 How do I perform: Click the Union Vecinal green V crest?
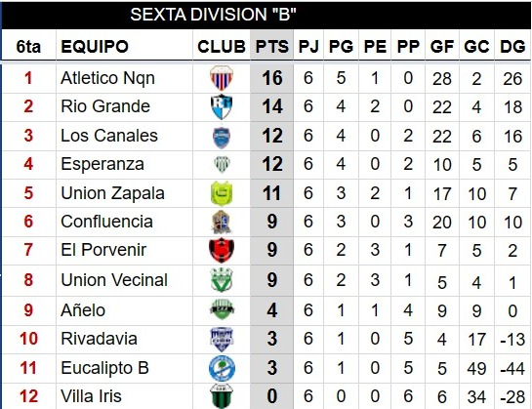pyautogui.click(x=222, y=280)
